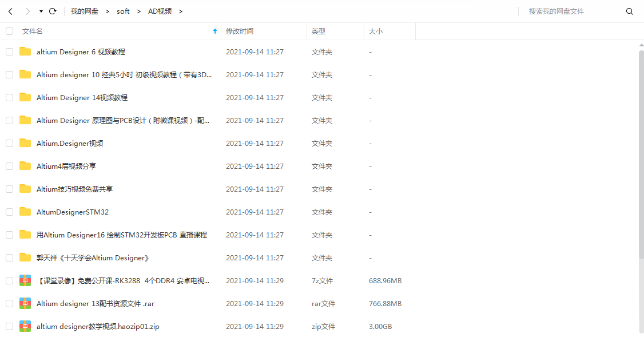Click the rar文件 type cell

pos(323,304)
